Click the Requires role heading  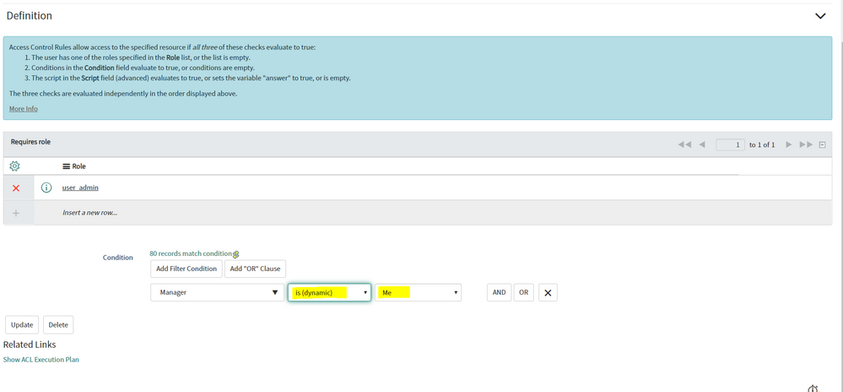tap(31, 142)
